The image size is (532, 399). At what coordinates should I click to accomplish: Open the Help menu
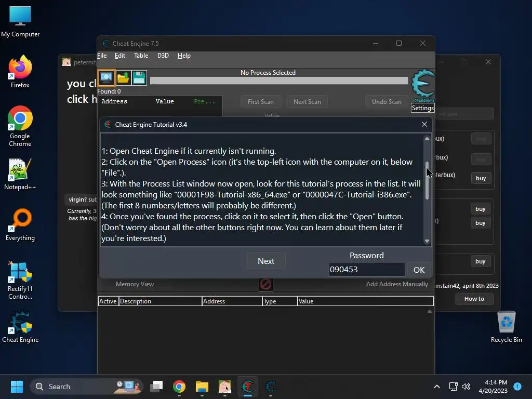pyautogui.click(x=184, y=56)
